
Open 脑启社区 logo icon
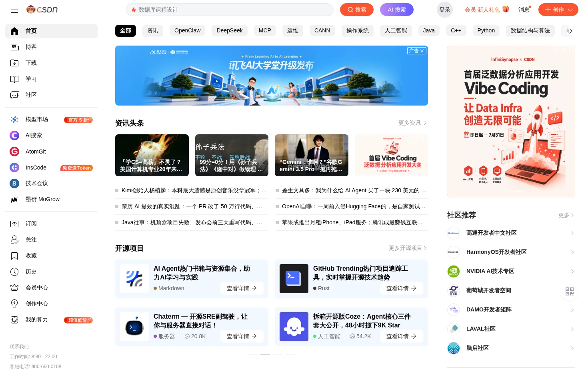click(454, 348)
